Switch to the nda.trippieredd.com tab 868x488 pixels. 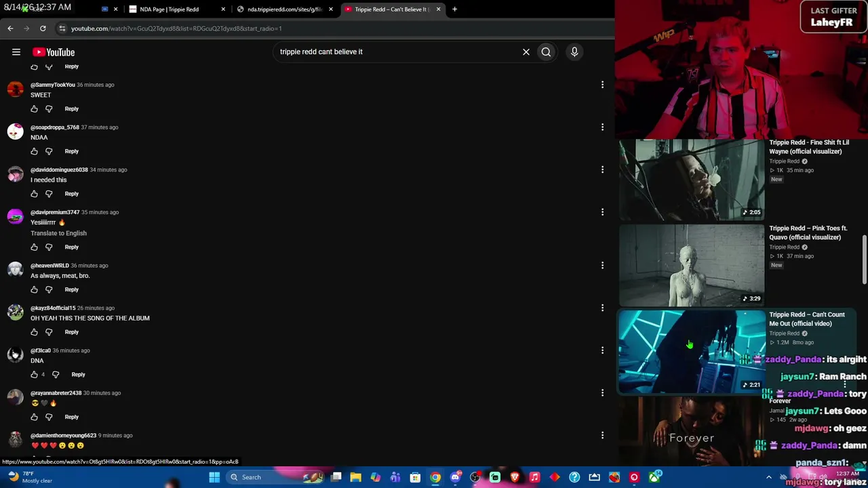[x=284, y=9]
